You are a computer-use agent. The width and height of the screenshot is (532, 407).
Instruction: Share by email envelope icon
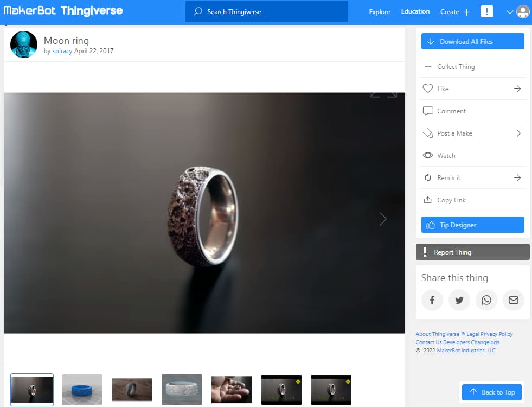point(514,300)
